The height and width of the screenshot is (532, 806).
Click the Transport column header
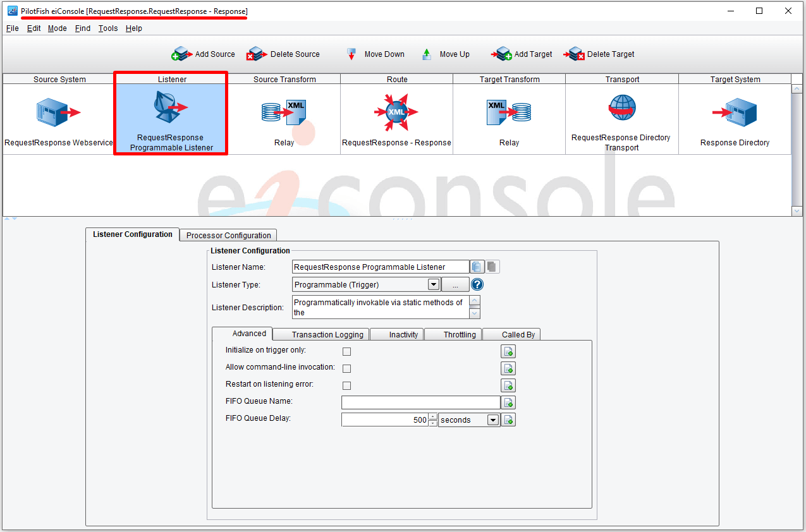622,80
